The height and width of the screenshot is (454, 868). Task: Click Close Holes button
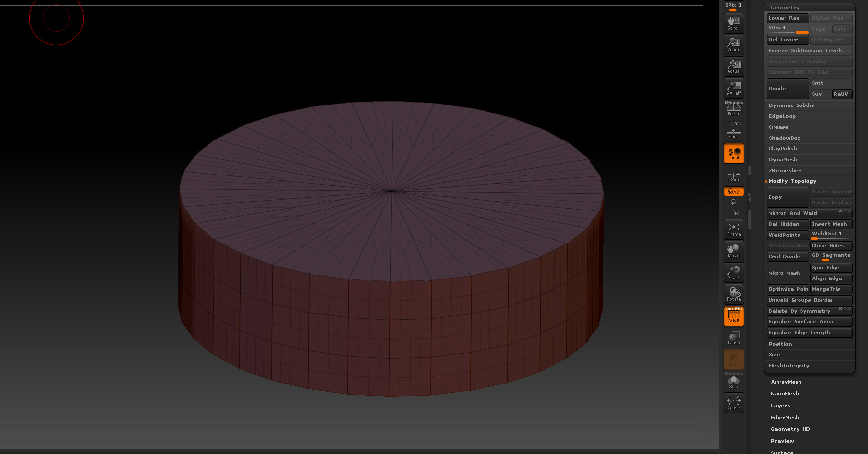[831, 246]
